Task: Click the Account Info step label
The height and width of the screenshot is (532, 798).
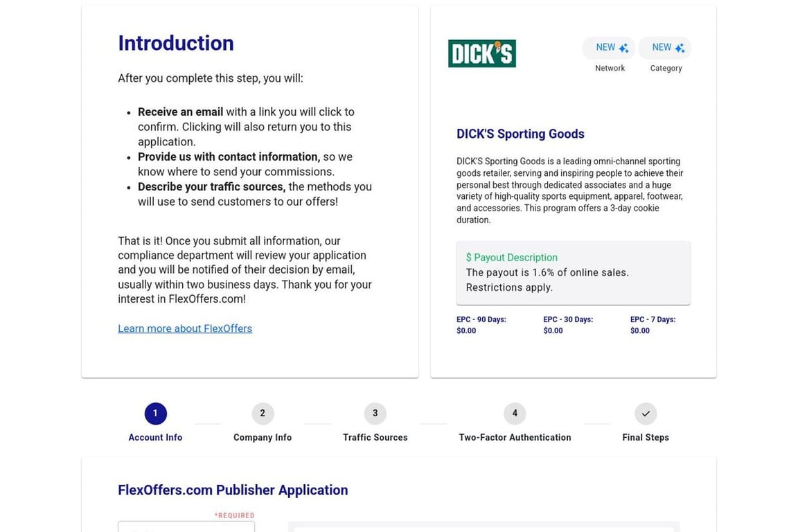Action: [155, 437]
